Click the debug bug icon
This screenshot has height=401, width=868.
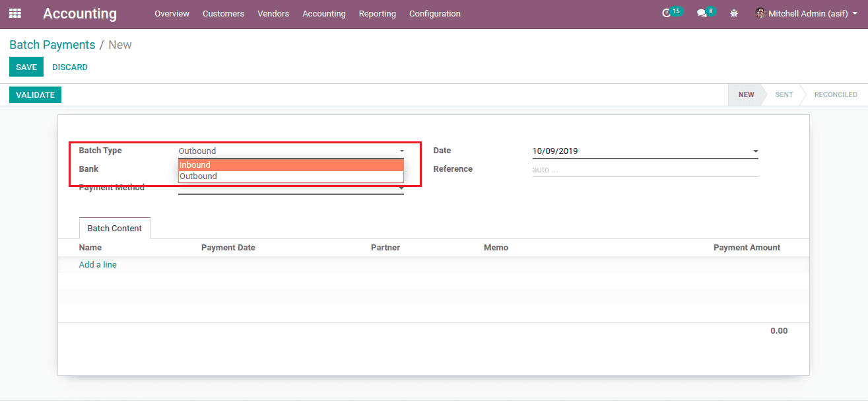(x=734, y=13)
